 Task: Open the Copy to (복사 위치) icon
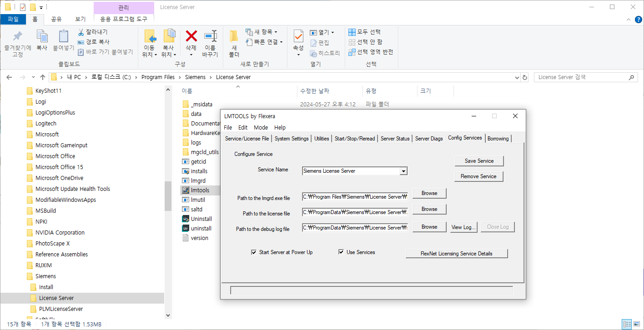pyautogui.click(x=169, y=36)
